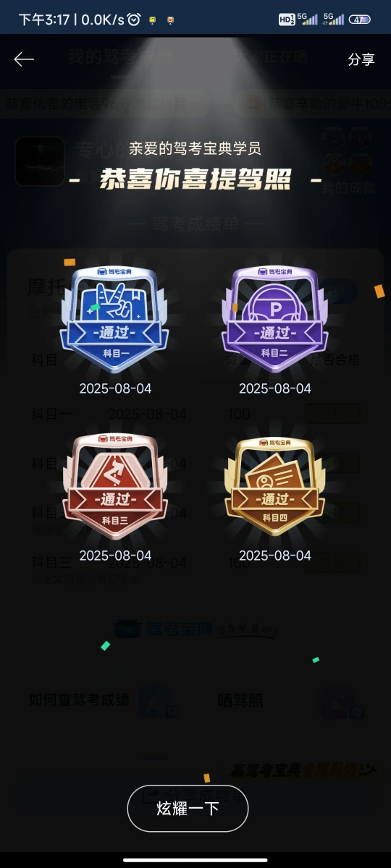This screenshot has height=868, width=391.
Task: Tap the 科目一 date 2025-08-04
Action: pos(115,388)
